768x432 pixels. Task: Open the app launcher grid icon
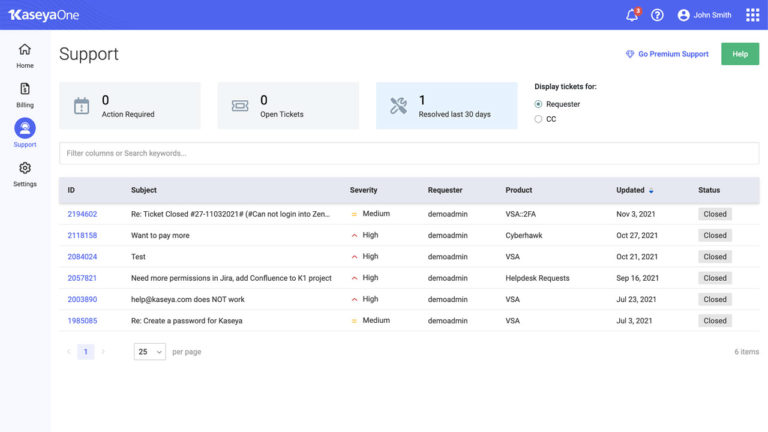point(752,15)
